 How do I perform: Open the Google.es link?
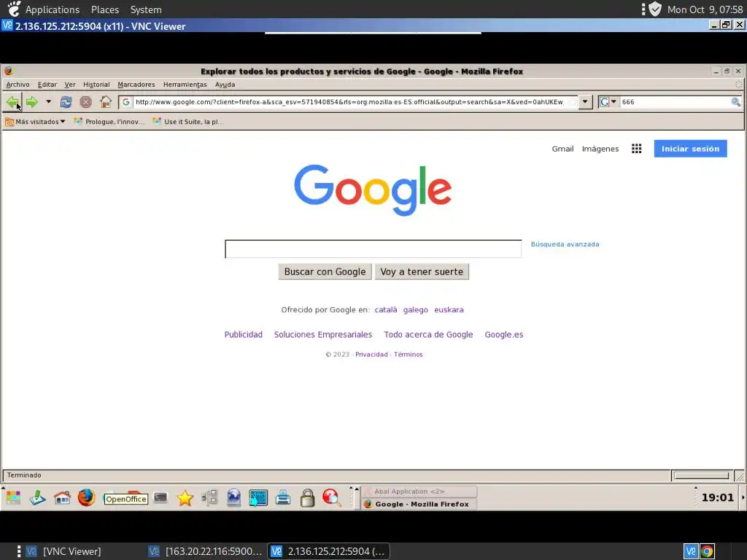pos(504,334)
